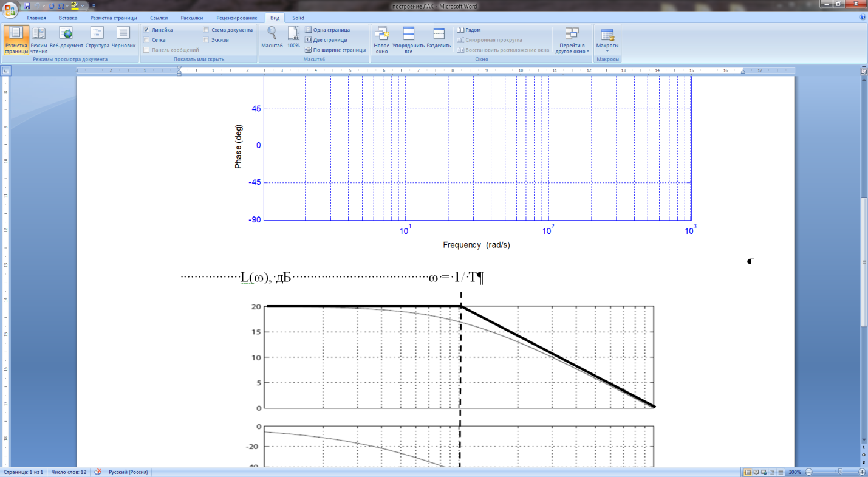Click zoom in plus button
This screenshot has height=477, width=868.
[x=862, y=472]
